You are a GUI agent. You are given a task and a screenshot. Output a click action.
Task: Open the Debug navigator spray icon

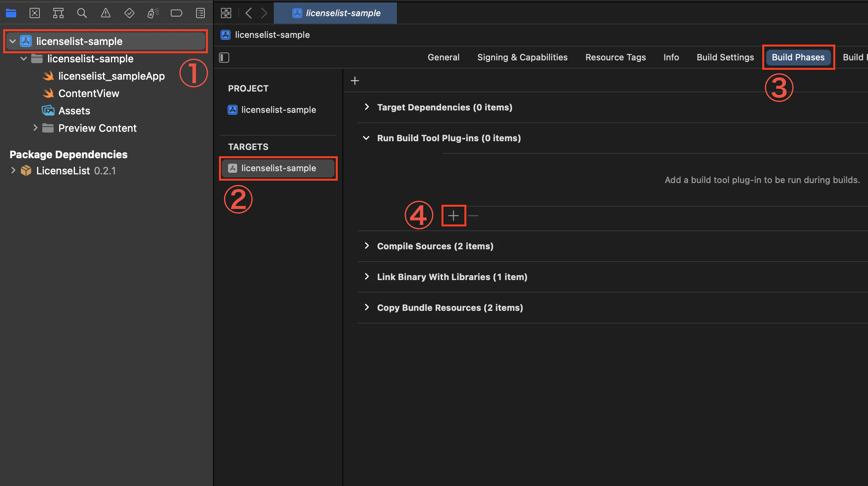pyautogui.click(x=153, y=13)
